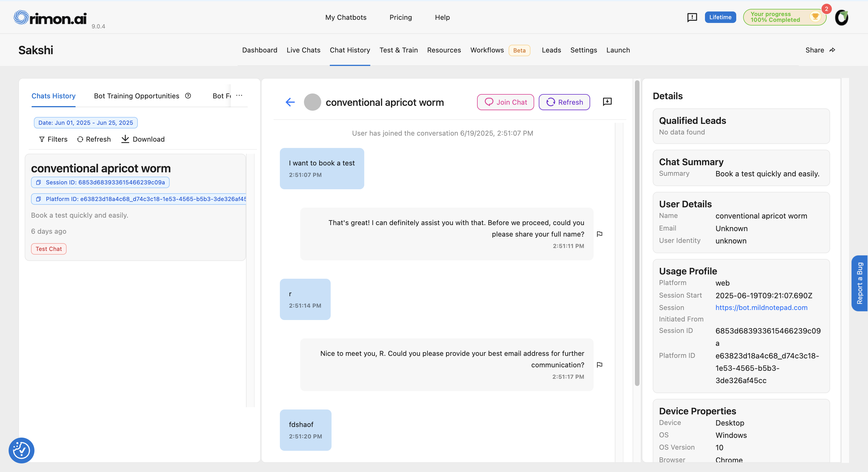The height and width of the screenshot is (472, 868).
Task: Click the notification badge showing 2
Action: [826, 9]
